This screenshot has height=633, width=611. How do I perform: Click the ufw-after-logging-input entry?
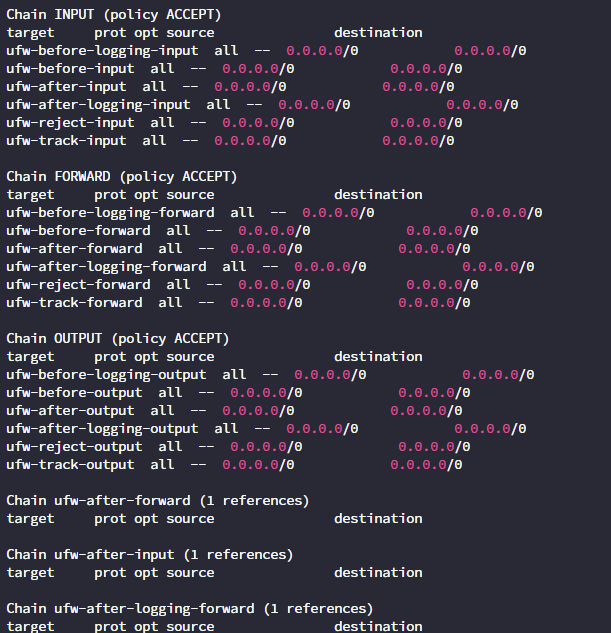98,105
